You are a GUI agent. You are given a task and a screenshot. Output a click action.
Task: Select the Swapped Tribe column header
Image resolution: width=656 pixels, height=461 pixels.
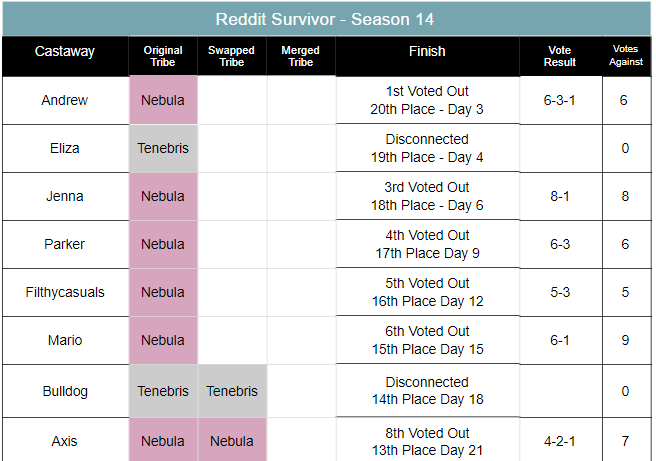point(231,56)
